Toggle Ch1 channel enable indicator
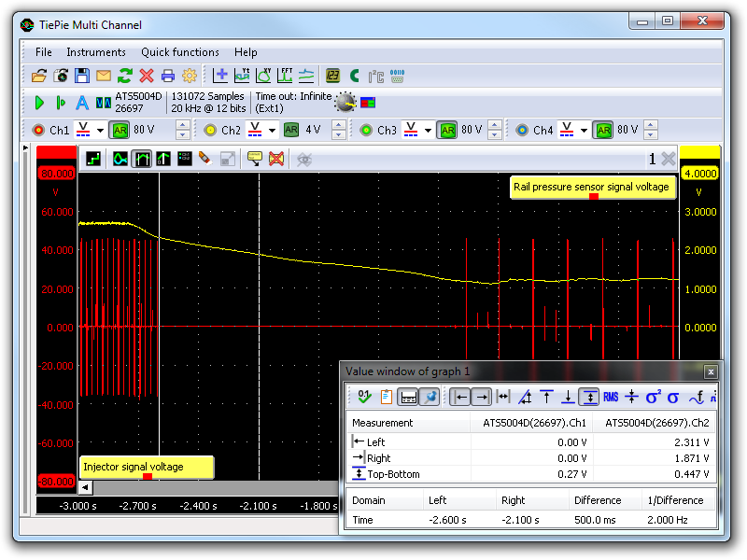Screen dimensions: 747x560 point(38,130)
